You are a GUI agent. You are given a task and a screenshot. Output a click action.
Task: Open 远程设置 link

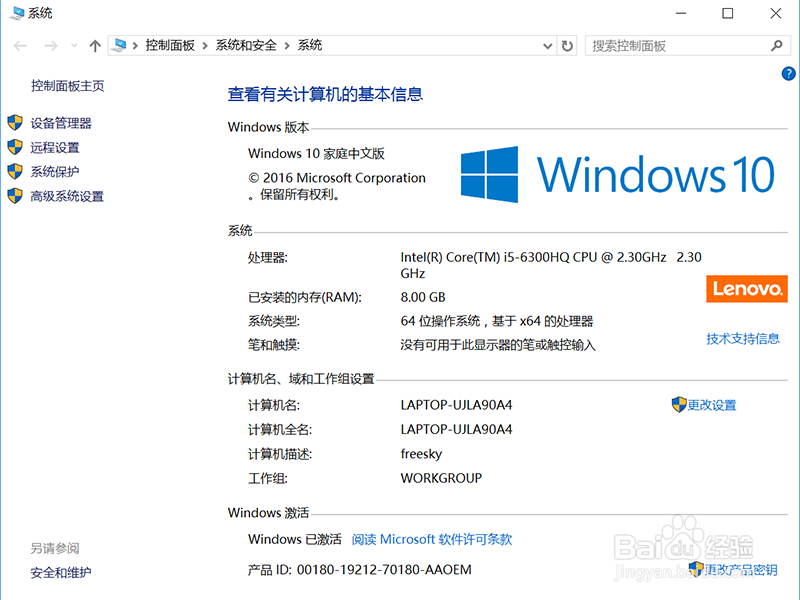click(55, 147)
